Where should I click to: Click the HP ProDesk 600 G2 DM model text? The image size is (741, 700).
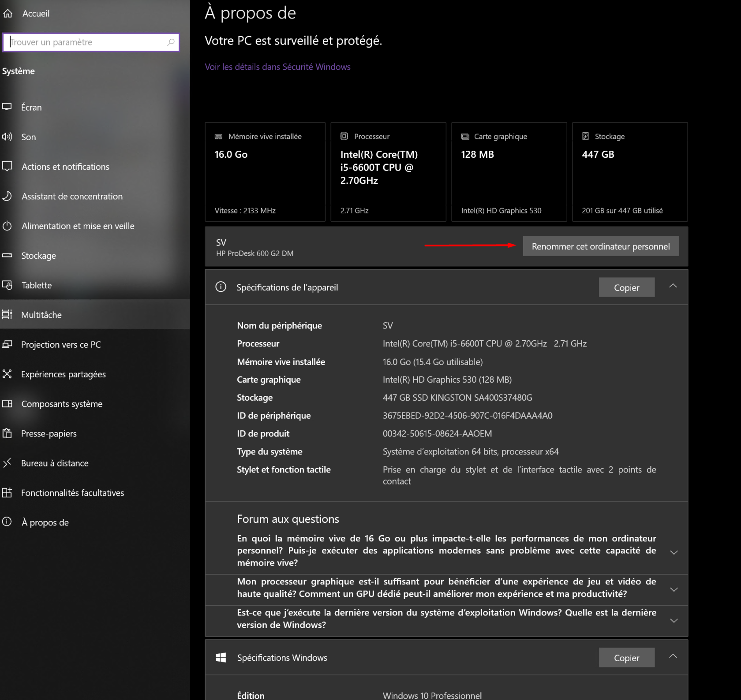255,253
